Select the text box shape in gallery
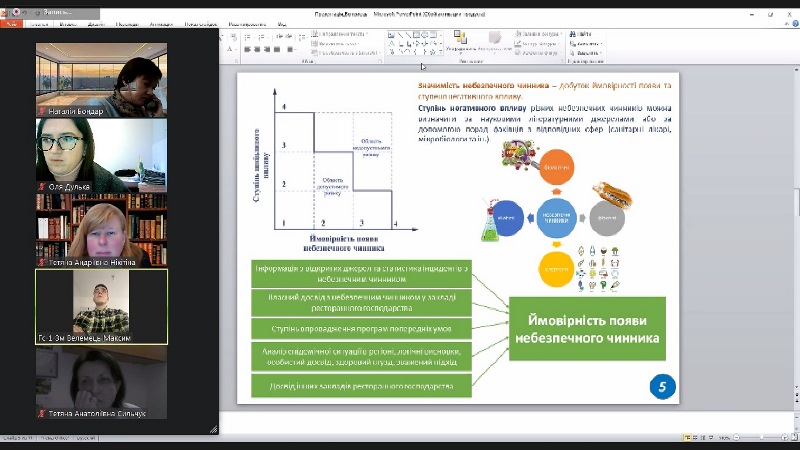The width and height of the screenshot is (800, 450). point(391,35)
